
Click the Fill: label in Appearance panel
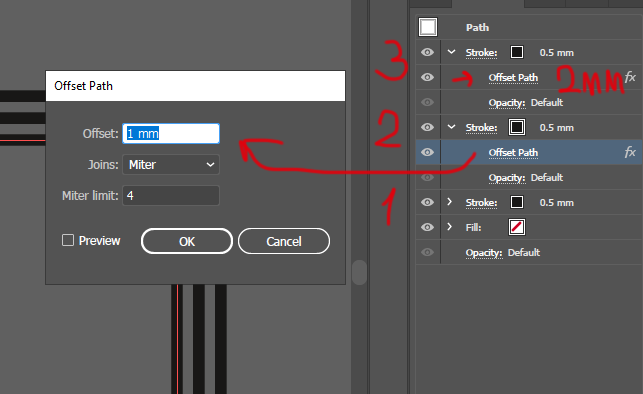(473, 228)
